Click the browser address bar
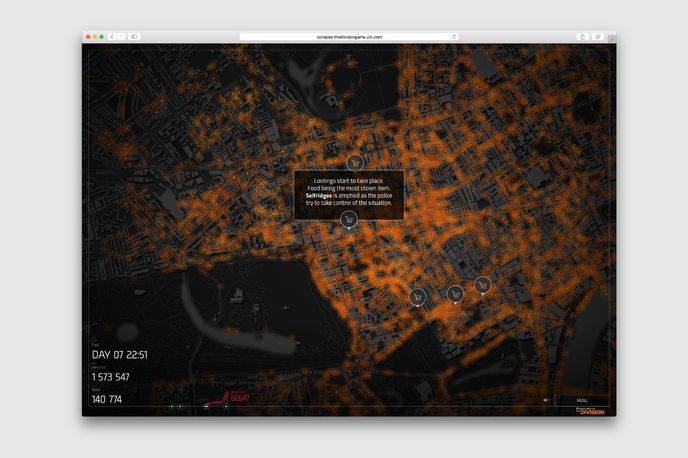Screen dimensions: 688x458 [349, 37]
